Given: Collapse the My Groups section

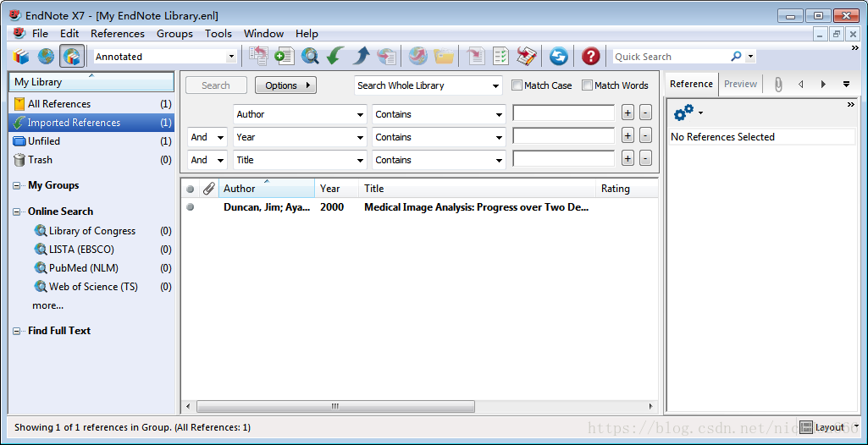Looking at the screenshot, I should [16, 186].
